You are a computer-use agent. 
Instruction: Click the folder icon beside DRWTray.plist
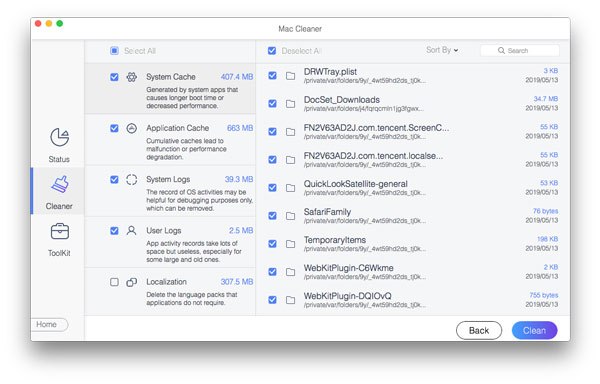coord(291,76)
